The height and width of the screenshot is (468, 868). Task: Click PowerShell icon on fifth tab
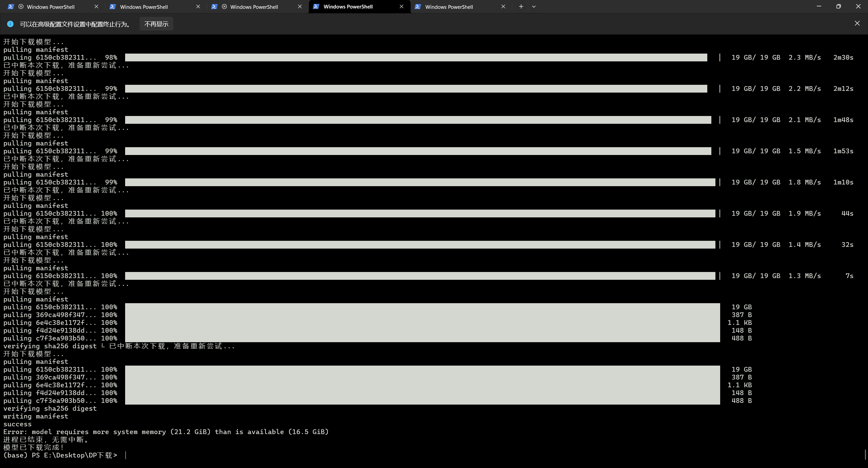(x=418, y=6)
